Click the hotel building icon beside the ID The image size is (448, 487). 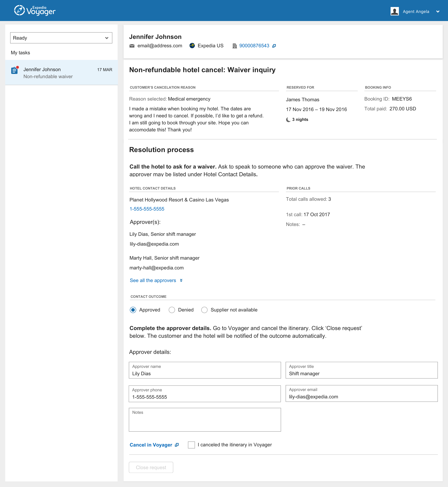click(x=234, y=46)
